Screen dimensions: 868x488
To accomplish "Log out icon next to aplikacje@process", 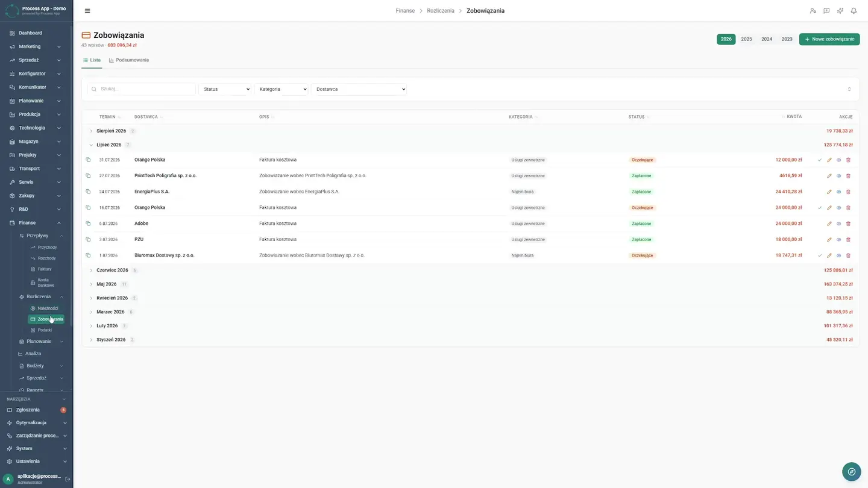I will pyautogui.click(x=68, y=479).
